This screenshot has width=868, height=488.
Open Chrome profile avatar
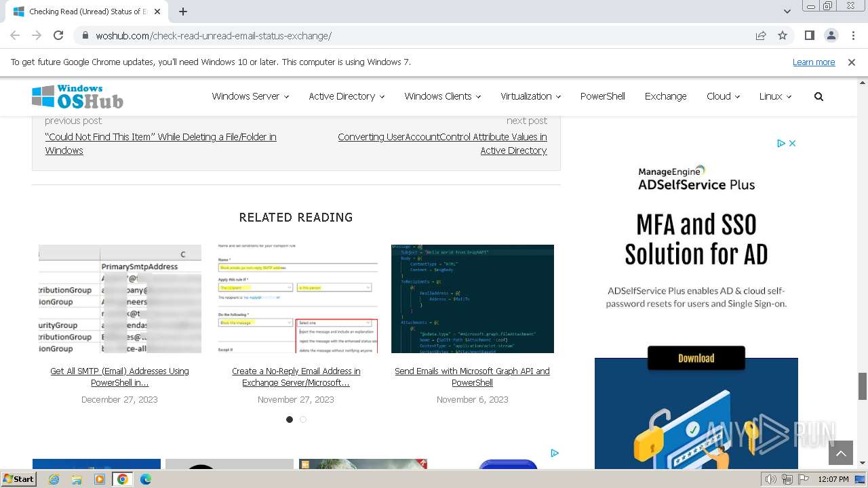tap(831, 36)
